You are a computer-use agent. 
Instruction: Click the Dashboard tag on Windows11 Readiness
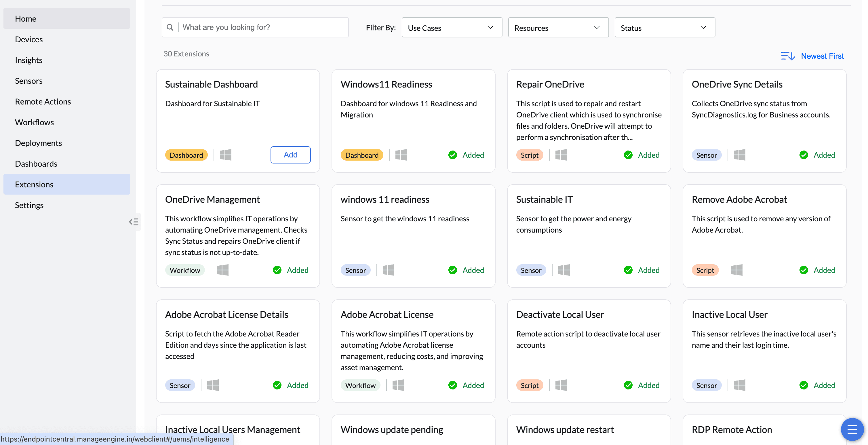click(361, 155)
